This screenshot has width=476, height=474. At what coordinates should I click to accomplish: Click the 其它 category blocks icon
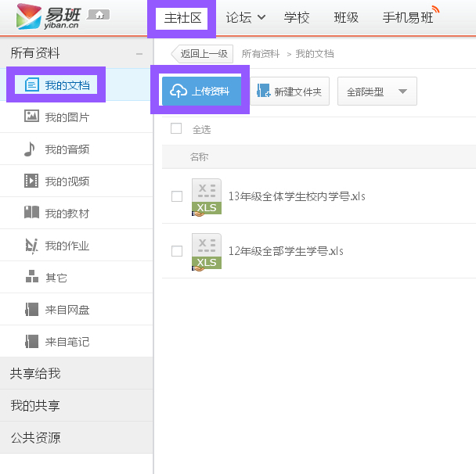tap(31, 277)
